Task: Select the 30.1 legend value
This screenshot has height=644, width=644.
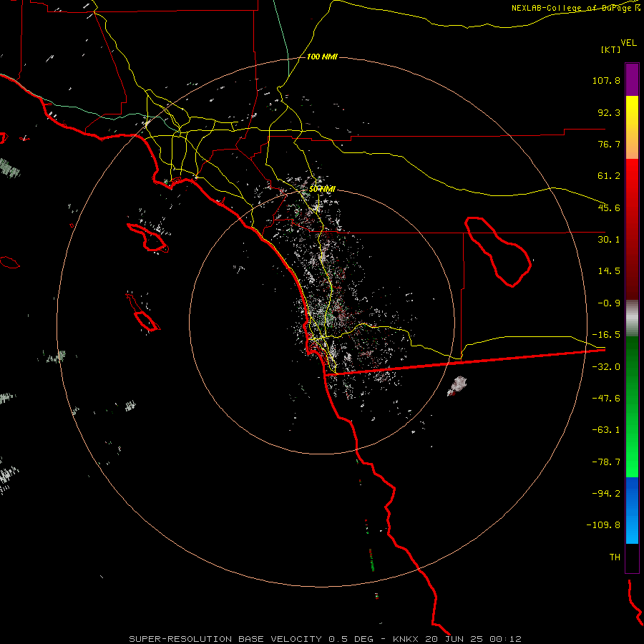Action: pyautogui.click(x=609, y=240)
